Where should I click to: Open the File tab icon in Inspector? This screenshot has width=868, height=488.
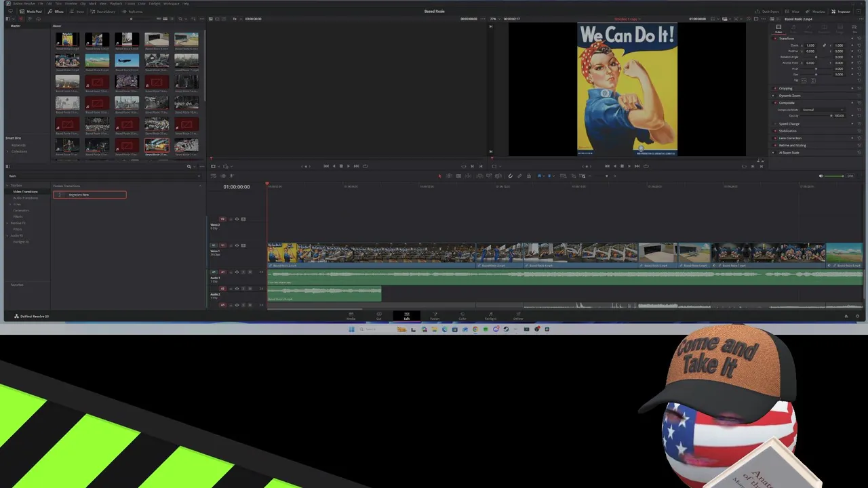(x=854, y=29)
